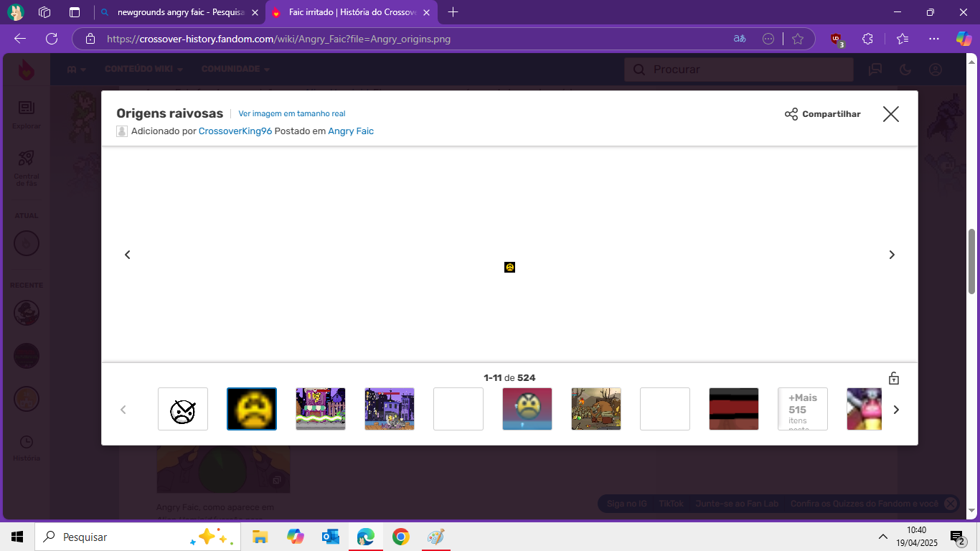Go to next image with right arrow
Viewport: 980px width, 551px height.
tap(892, 255)
